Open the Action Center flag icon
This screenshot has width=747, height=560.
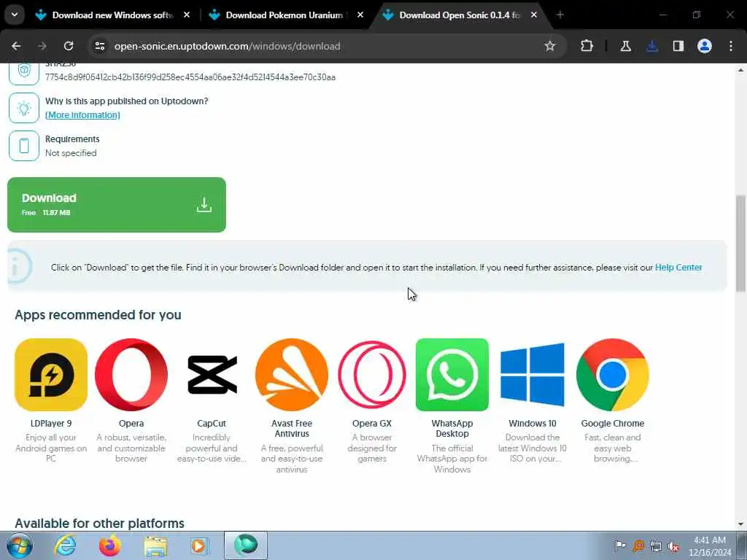pos(620,545)
